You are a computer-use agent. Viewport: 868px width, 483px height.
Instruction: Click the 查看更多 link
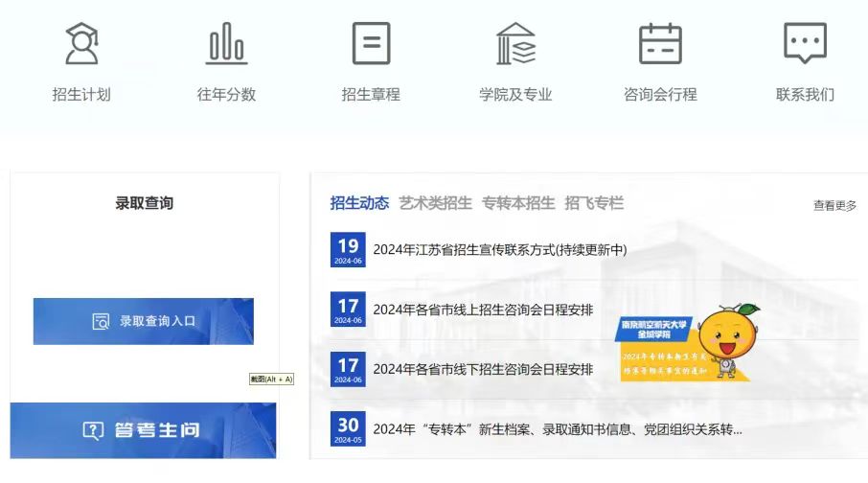click(834, 205)
